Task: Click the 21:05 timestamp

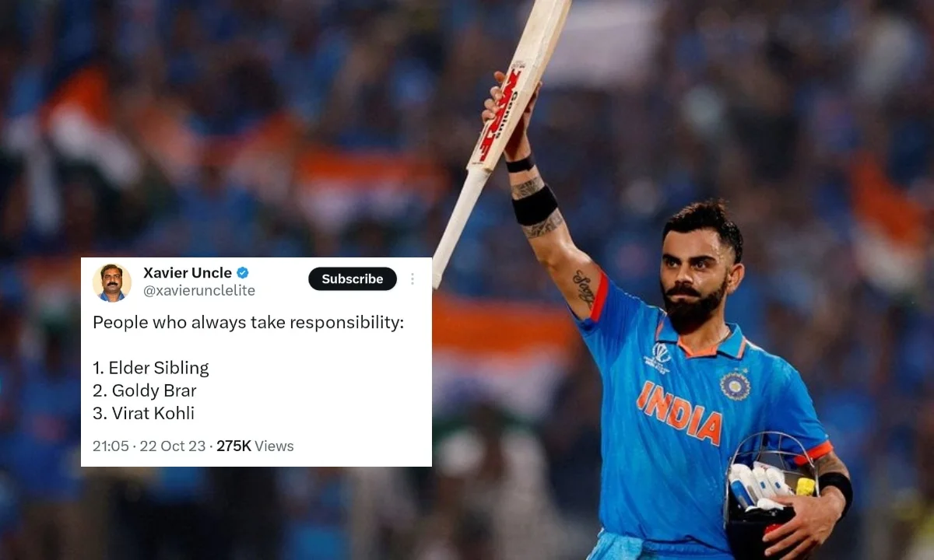Action: coord(111,446)
